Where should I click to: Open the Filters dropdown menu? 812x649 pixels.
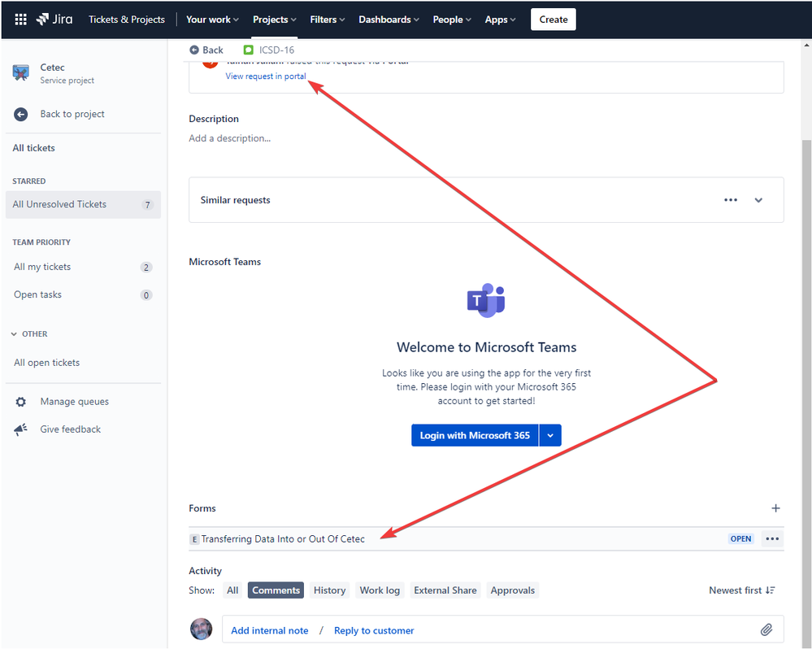pos(328,20)
